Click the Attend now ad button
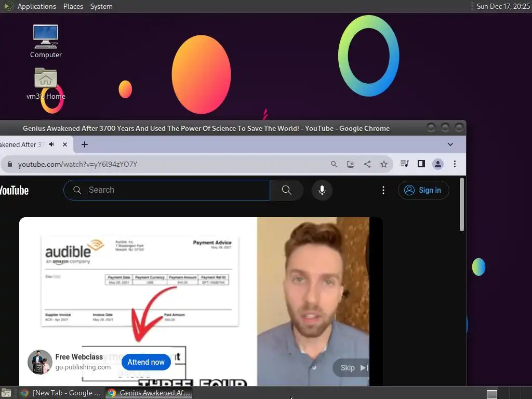This screenshot has height=399, width=532. (146, 362)
